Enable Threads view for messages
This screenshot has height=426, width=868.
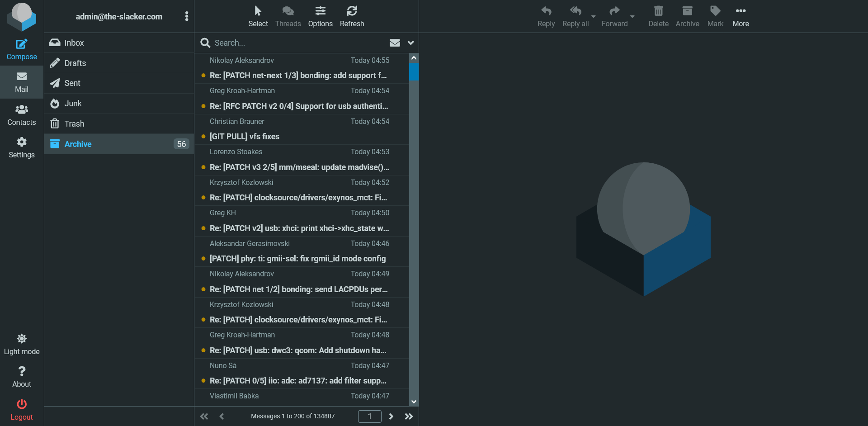(288, 16)
